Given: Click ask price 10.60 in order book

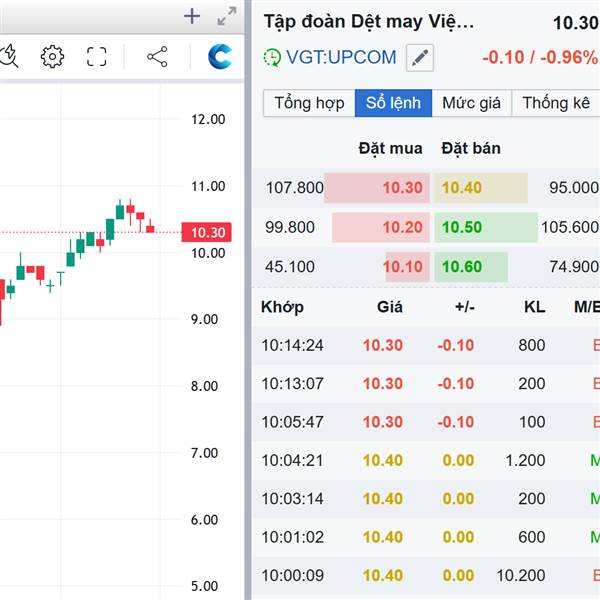Looking at the screenshot, I should 462,267.
